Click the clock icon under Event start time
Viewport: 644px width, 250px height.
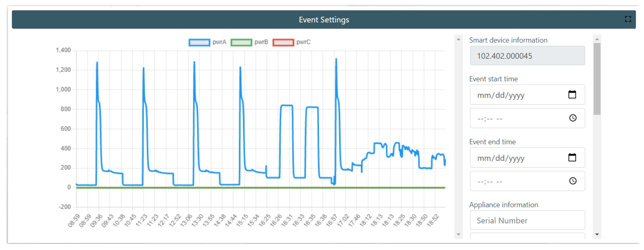[573, 118]
